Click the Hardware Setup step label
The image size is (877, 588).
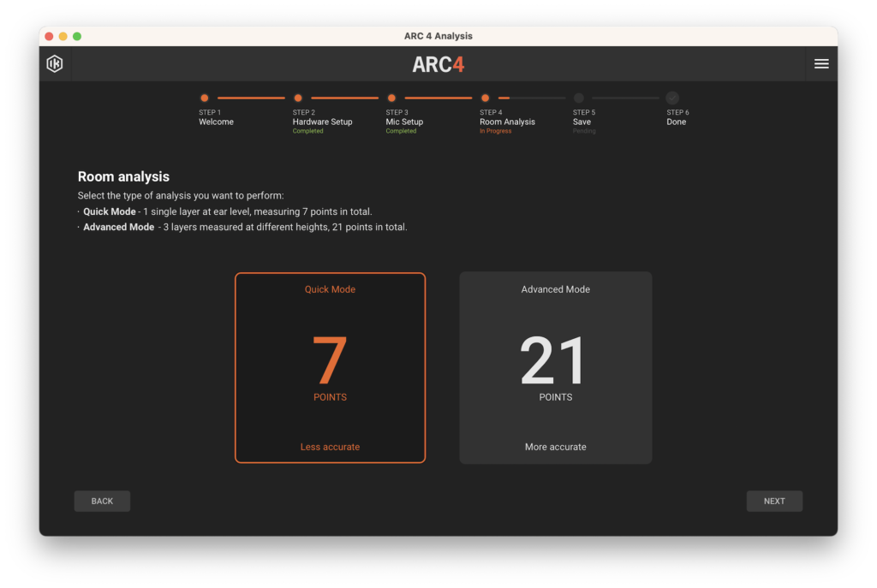click(322, 122)
